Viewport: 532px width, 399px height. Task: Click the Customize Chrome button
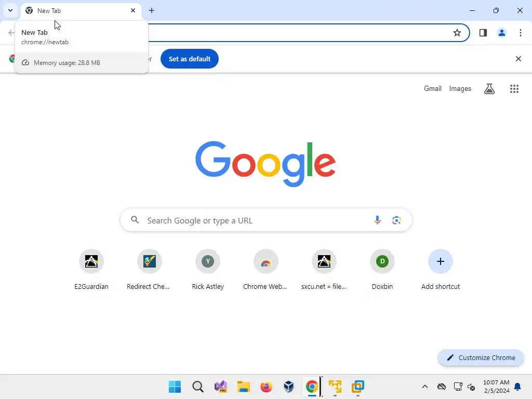481,357
